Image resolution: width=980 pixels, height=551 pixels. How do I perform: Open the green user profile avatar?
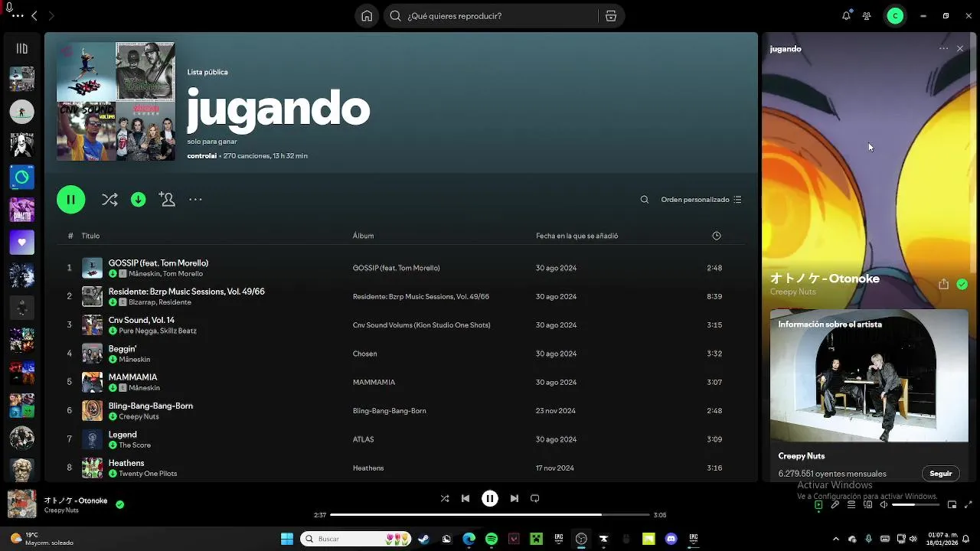pos(895,16)
